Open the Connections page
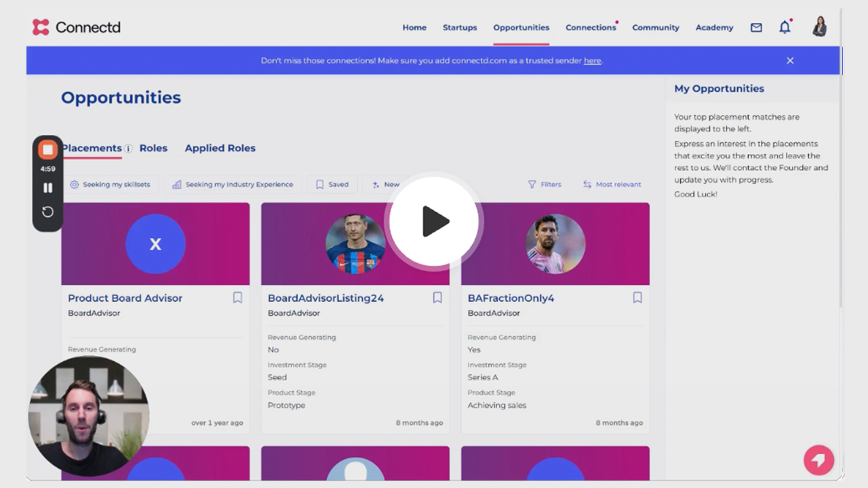 [591, 28]
